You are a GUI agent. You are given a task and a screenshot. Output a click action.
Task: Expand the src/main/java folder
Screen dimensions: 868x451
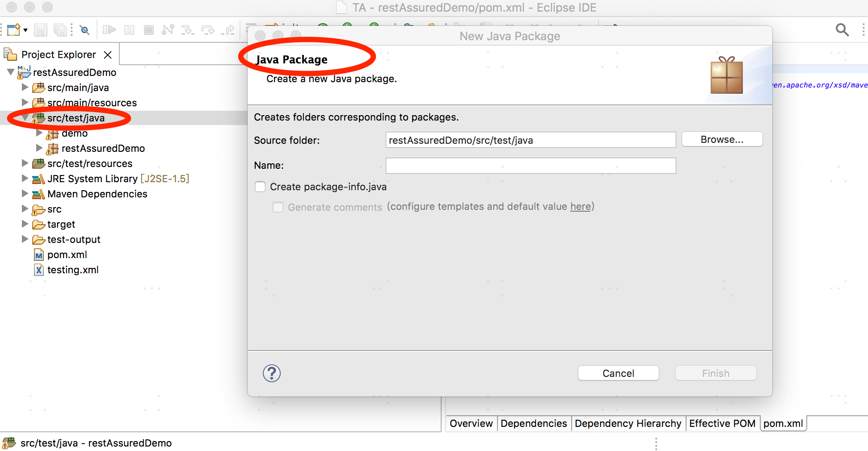pos(25,87)
